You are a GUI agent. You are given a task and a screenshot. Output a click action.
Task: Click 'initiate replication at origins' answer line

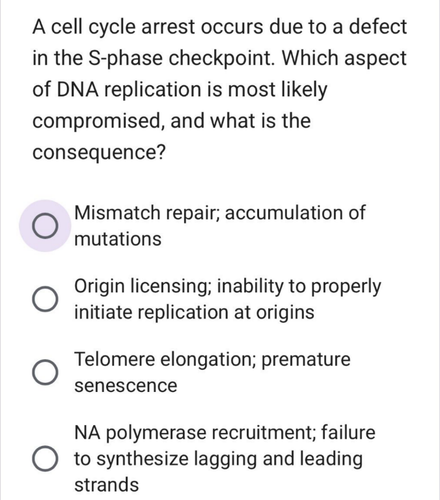click(x=194, y=312)
